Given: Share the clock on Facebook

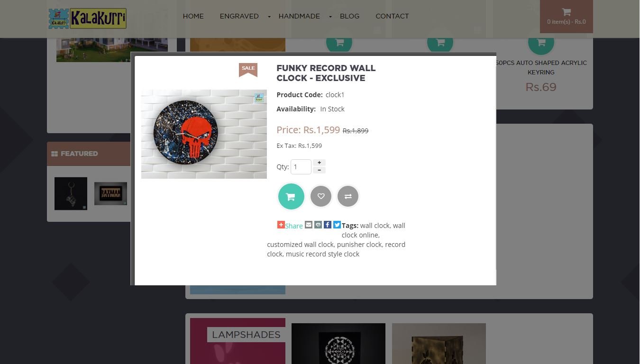Looking at the screenshot, I should point(328,225).
